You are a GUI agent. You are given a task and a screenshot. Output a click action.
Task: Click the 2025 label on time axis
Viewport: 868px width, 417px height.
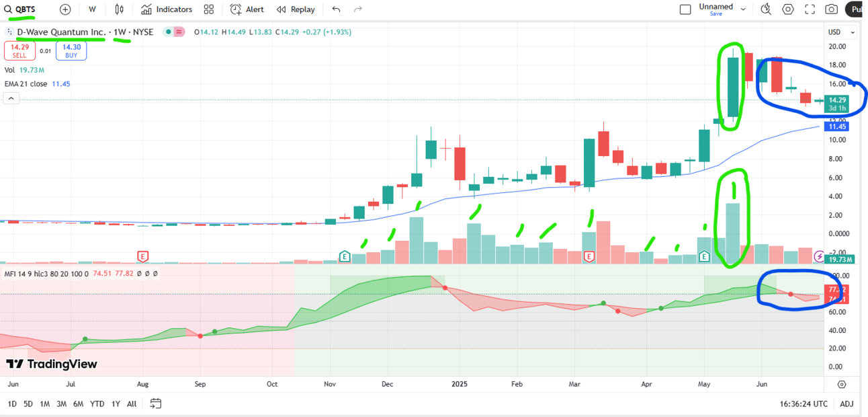pos(460,384)
